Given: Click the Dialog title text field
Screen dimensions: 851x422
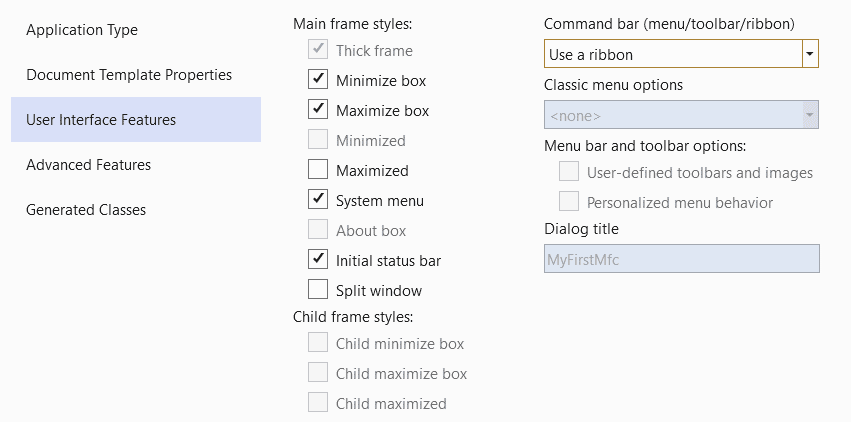Looking at the screenshot, I should pyautogui.click(x=681, y=259).
